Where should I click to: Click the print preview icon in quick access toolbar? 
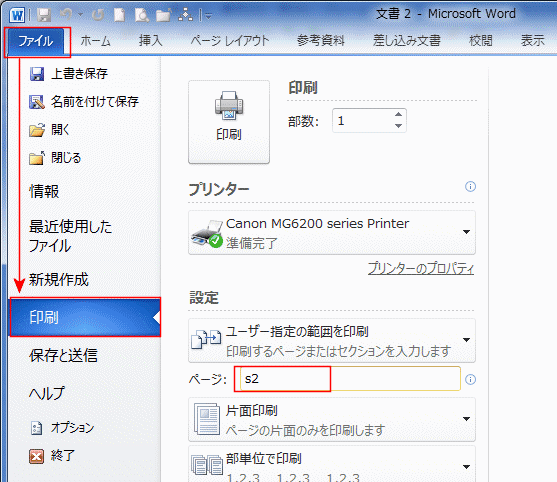pyautogui.click(x=142, y=15)
